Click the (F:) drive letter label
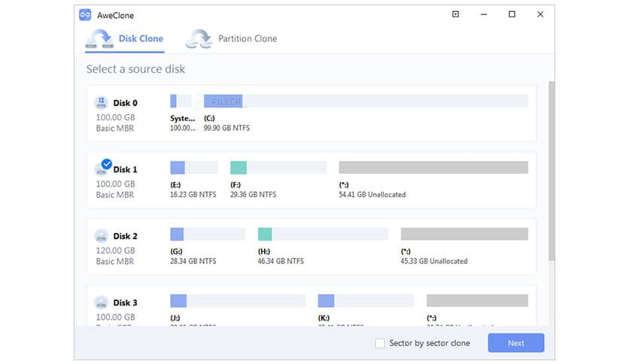This screenshot has width=629, height=364. click(235, 185)
